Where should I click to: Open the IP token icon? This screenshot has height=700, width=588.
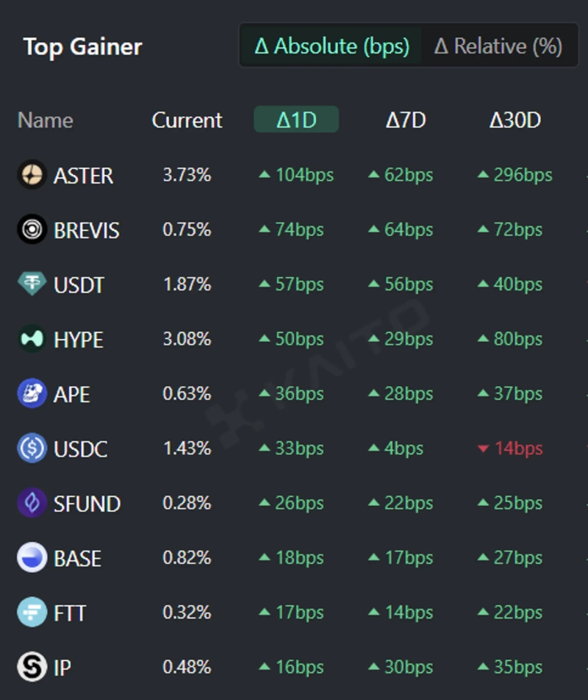pos(32,667)
